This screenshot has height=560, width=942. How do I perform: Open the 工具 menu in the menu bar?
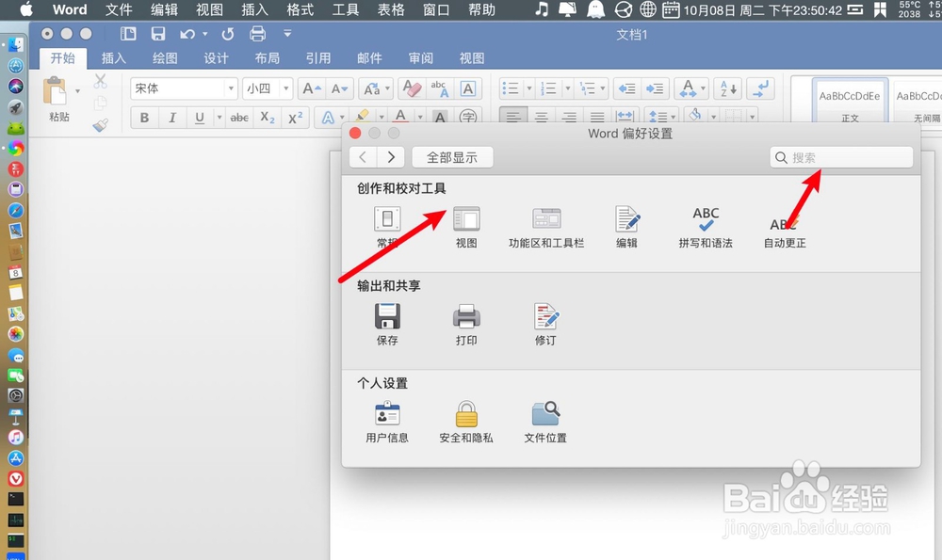pos(346,9)
